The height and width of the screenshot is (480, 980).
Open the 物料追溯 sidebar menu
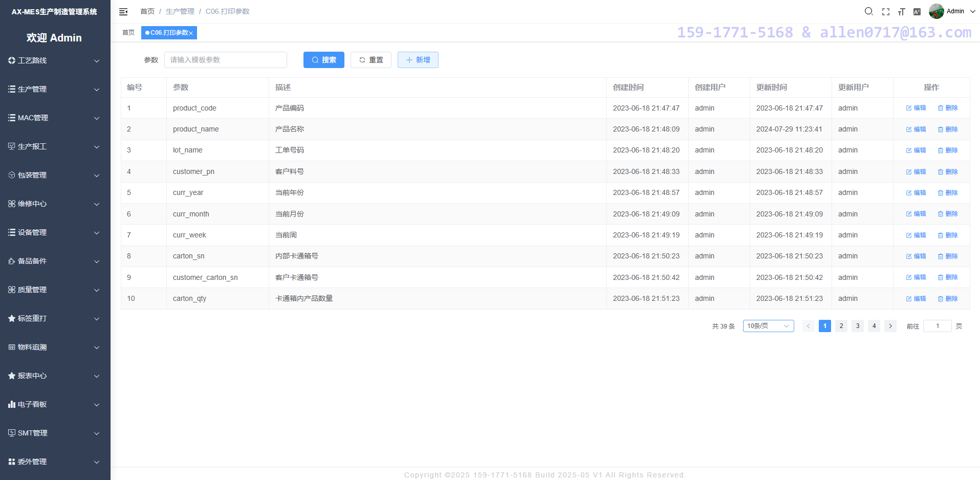55,347
